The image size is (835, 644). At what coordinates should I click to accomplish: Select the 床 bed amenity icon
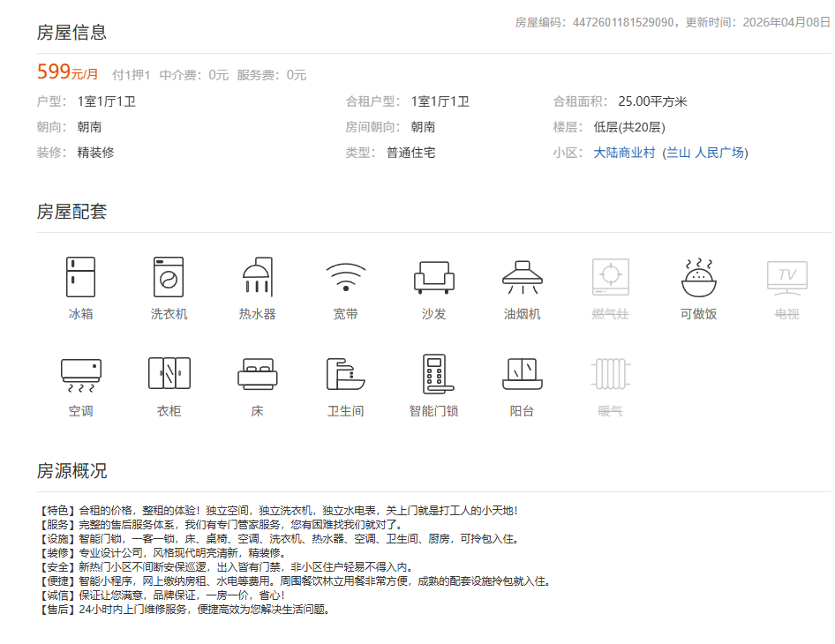click(257, 375)
